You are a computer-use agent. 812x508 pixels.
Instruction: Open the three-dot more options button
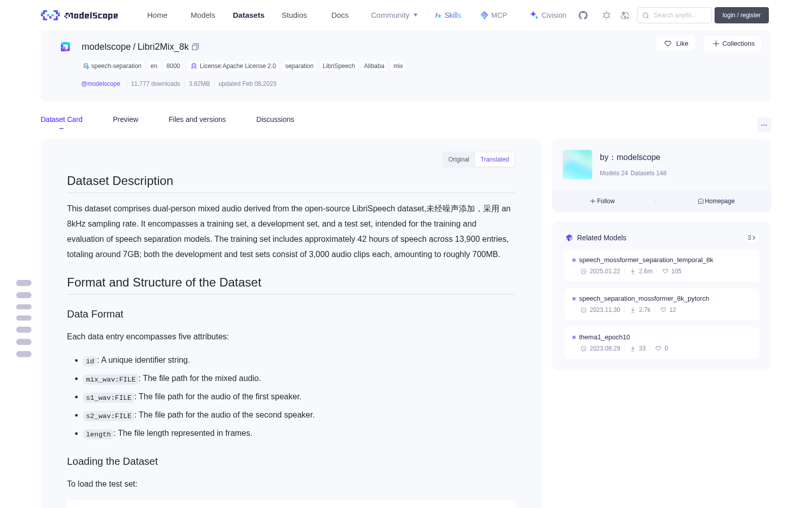(x=764, y=124)
